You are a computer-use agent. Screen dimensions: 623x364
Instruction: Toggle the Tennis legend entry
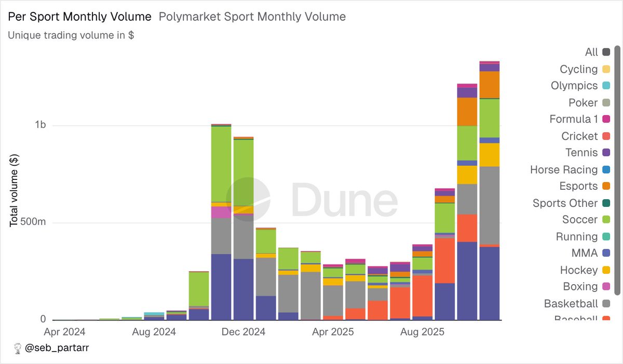588,152
